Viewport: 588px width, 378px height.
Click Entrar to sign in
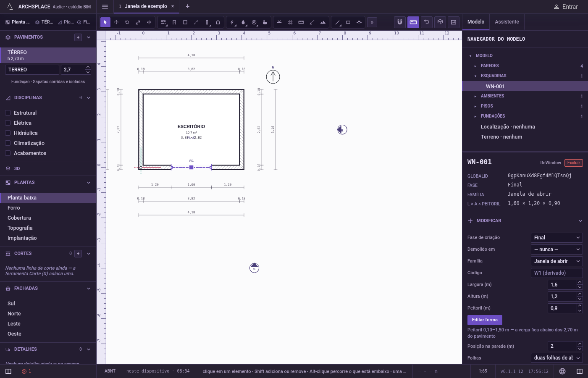click(566, 7)
